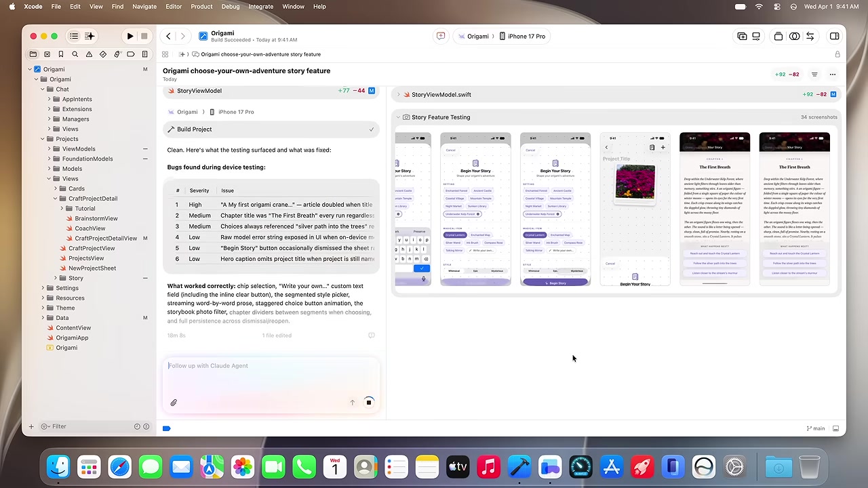Open the NewProjectSheet file
The width and height of the screenshot is (868, 488).
(x=92, y=268)
